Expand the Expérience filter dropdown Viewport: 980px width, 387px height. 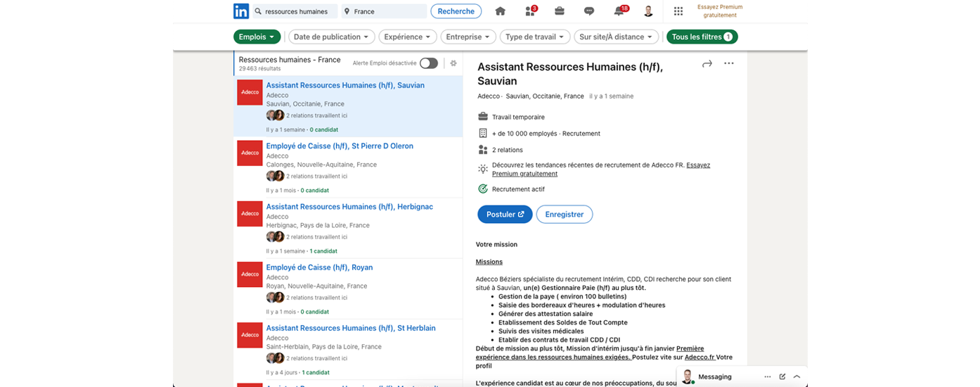tap(408, 37)
